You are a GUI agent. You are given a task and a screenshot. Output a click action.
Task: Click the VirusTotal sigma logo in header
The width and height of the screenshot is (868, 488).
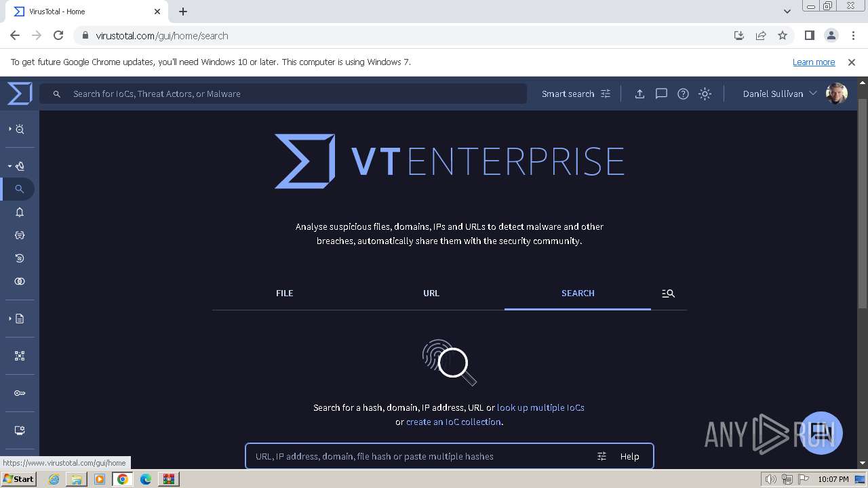[x=20, y=94]
